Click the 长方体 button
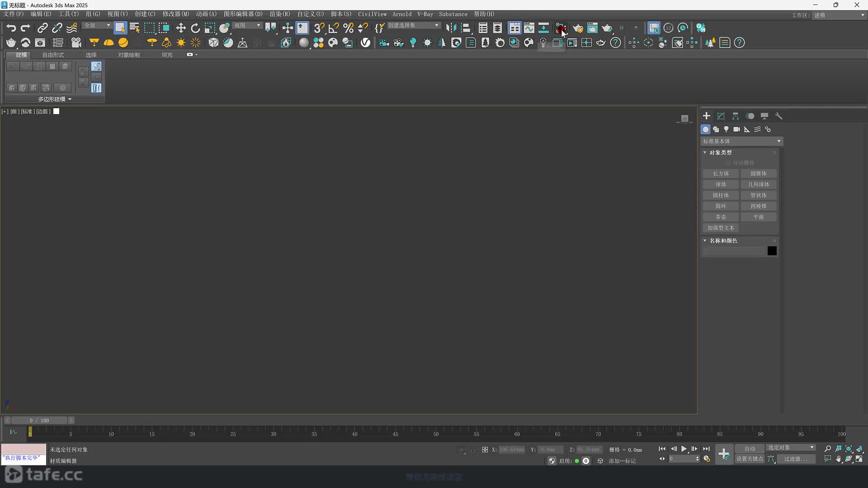 click(721, 174)
